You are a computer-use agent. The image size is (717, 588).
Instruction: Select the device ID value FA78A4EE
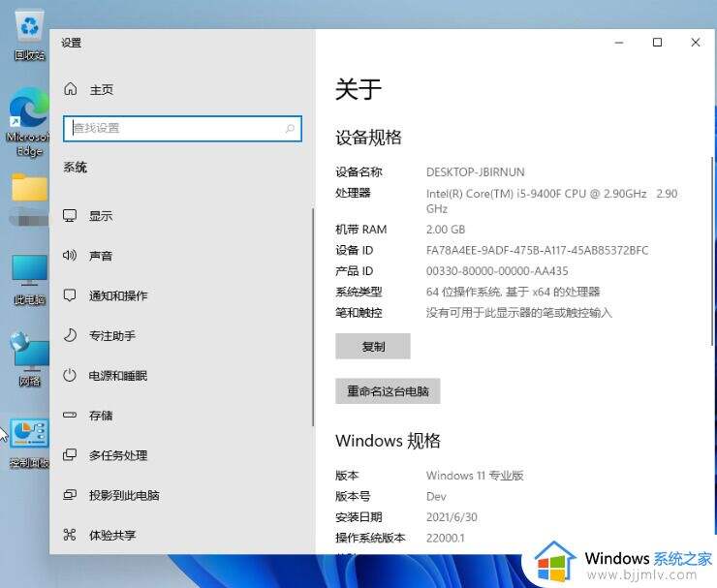point(538,250)
